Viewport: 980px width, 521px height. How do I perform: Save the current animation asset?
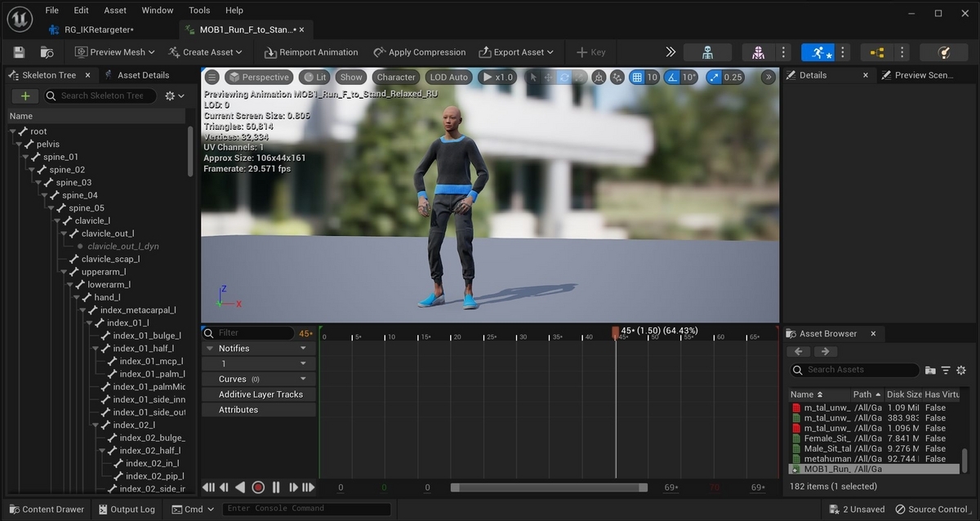[20, 52]
